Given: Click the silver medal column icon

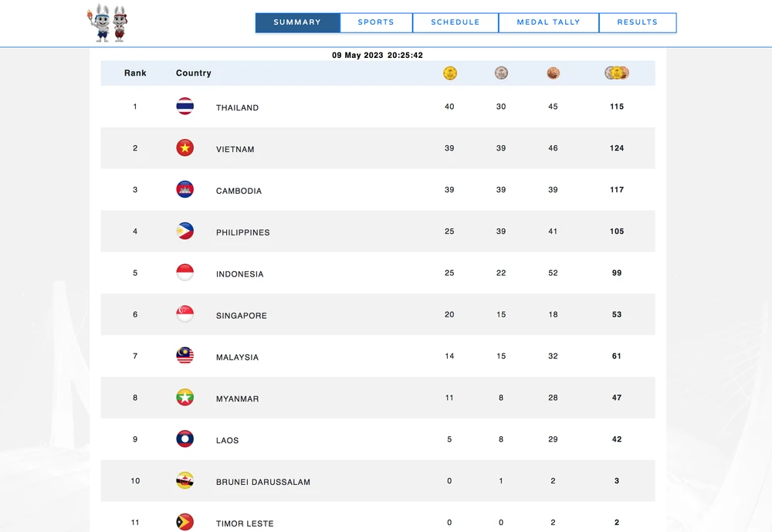Looking at the screenshot, I should (502, 73).
